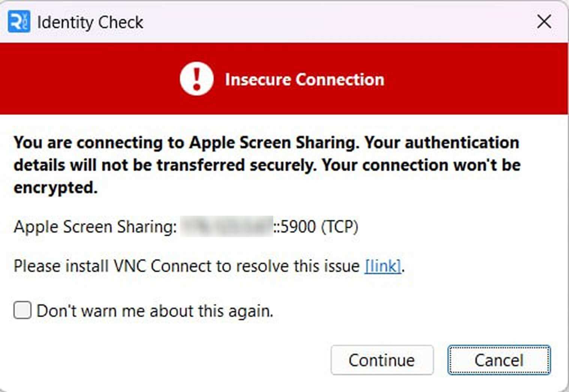Click empty red banner area left of icon
The height and width of the screenshot is (392, 569).
[90, 79]
